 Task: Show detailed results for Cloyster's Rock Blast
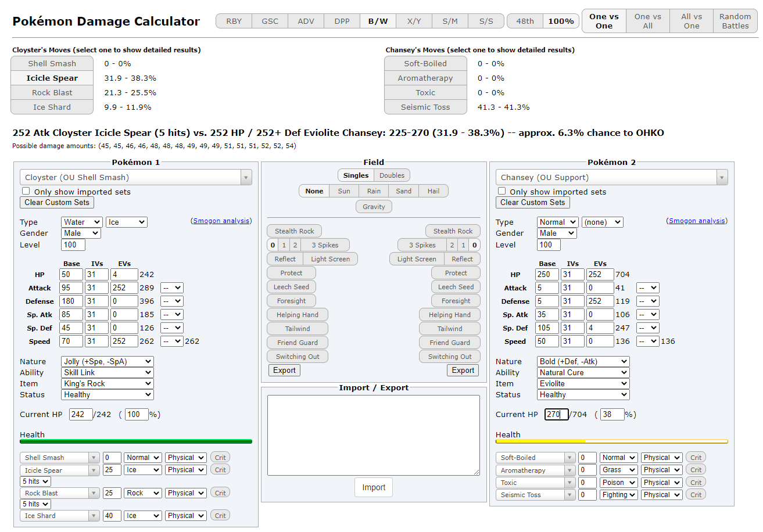click(52, 92)
